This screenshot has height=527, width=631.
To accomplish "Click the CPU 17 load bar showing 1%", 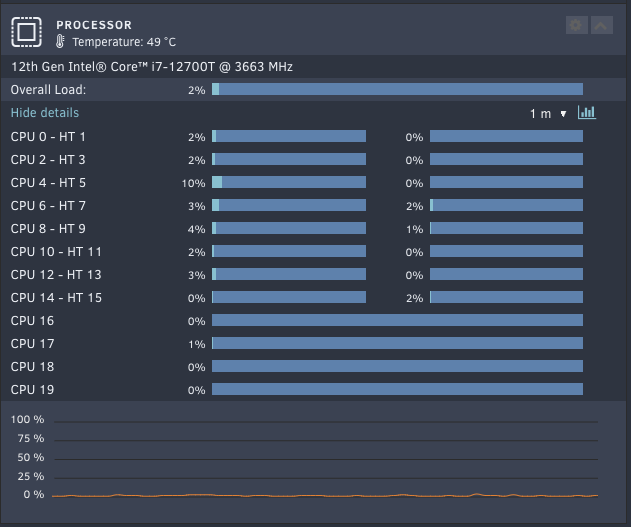I will tap(397, 343).
